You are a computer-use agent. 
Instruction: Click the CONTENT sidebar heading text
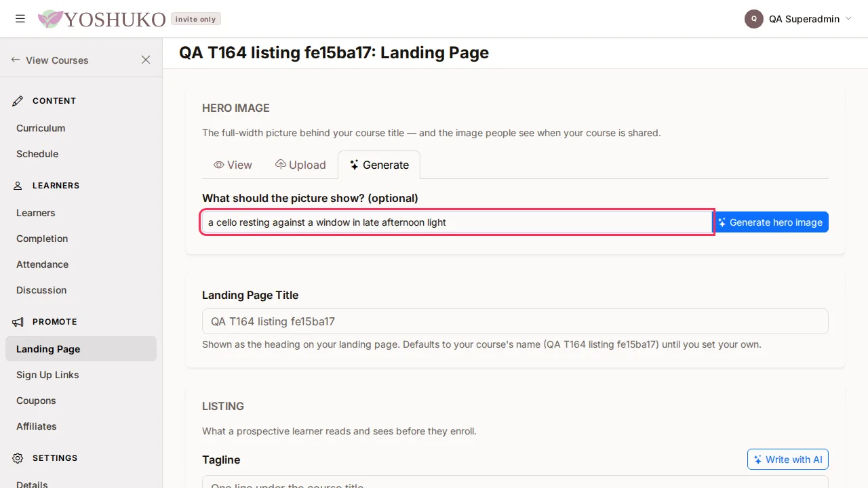[x=54, y=101]
